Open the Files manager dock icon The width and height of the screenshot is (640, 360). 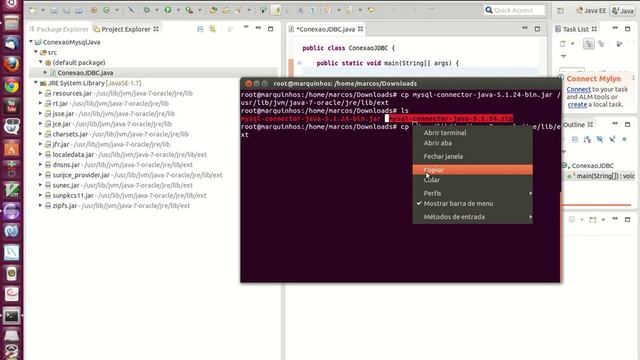click(11, 22)
